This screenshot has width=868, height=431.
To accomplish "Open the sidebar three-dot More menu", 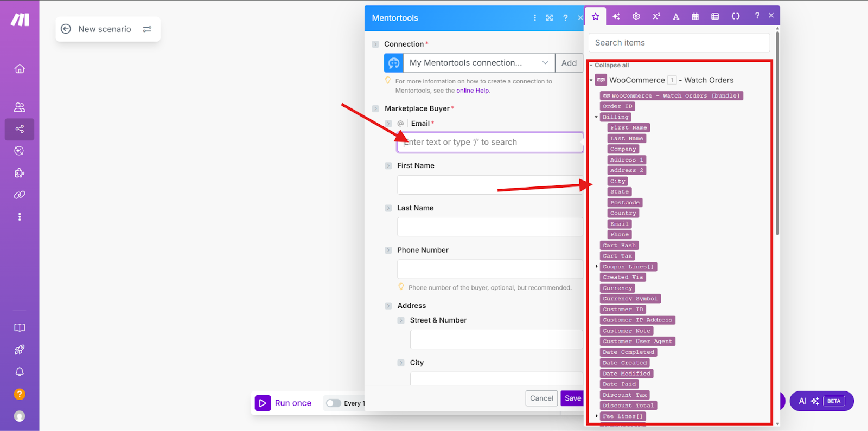I will point(20,217).
